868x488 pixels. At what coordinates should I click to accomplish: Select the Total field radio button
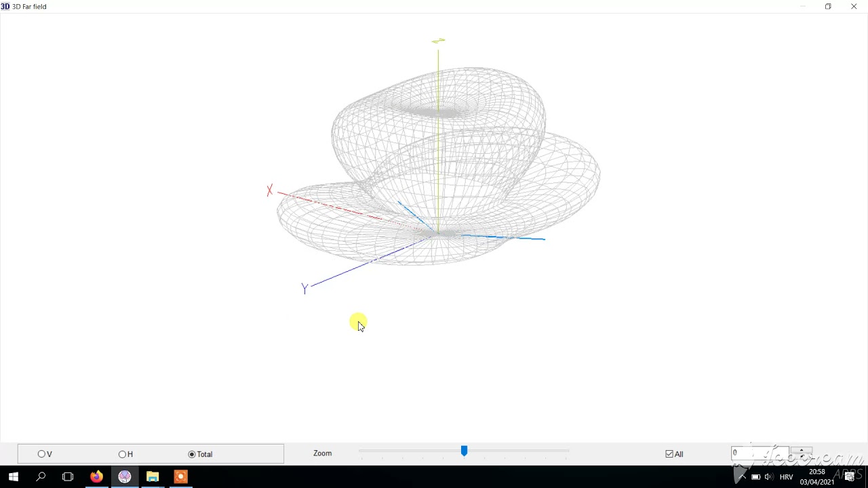192,454
